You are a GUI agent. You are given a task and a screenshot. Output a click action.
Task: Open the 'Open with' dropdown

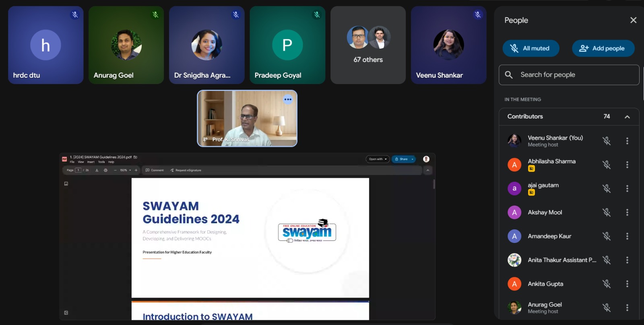coord(378,159)
